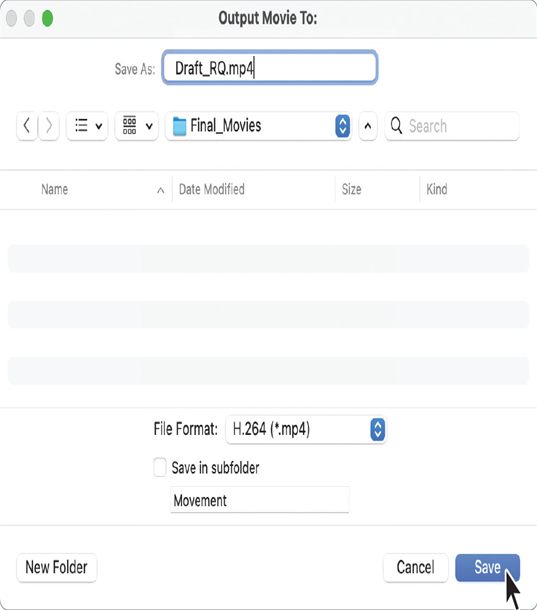Screen dimensions: 537x610
Task: Sort by Date Modified column header
Action: (x=212, y=189)
